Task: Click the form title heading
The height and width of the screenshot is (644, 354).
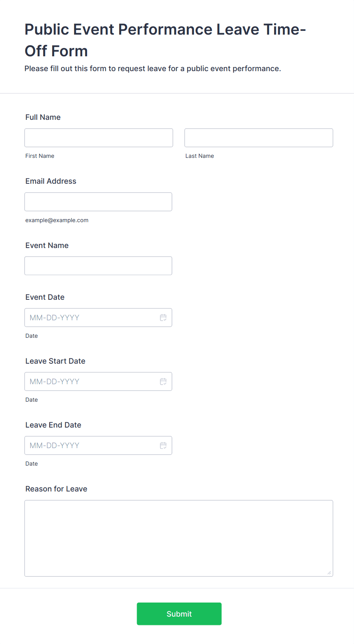Action: [165, 40]
